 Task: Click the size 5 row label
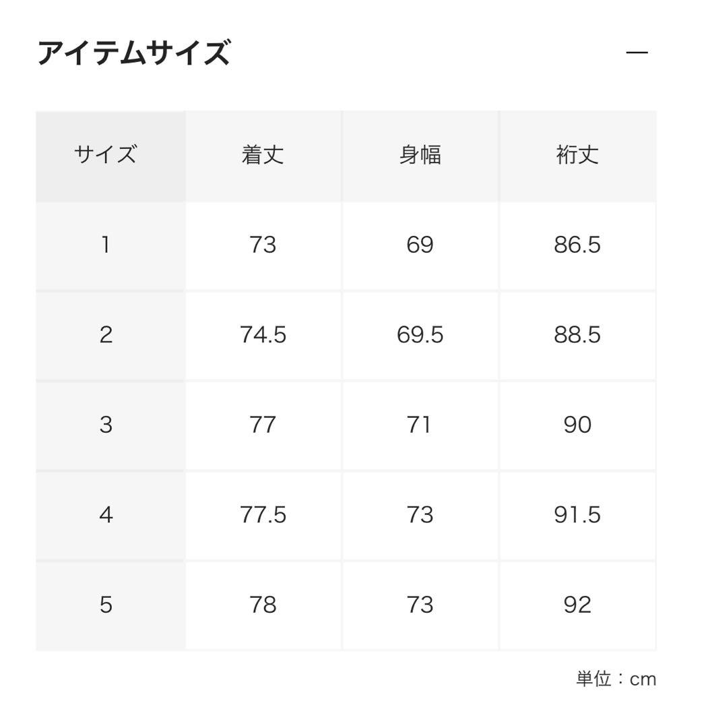(106, 605)
